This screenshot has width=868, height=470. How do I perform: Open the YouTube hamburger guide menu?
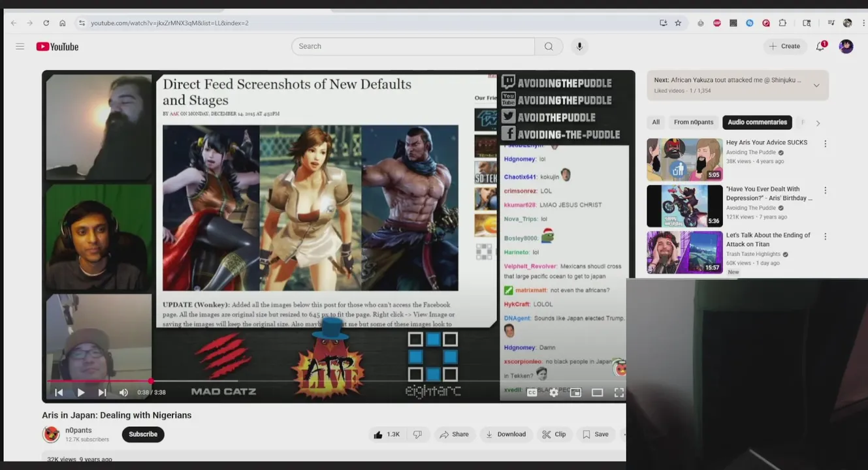point(20,46)
